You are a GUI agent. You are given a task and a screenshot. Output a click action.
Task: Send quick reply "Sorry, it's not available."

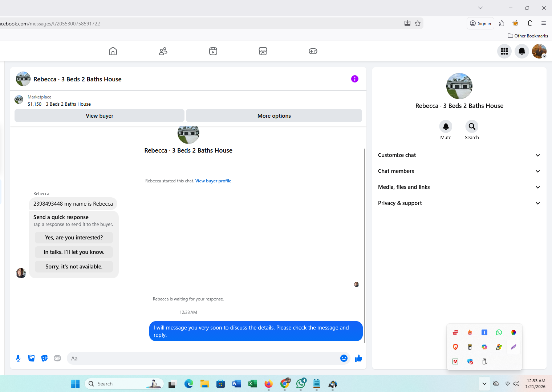click(x=74, y=267)
